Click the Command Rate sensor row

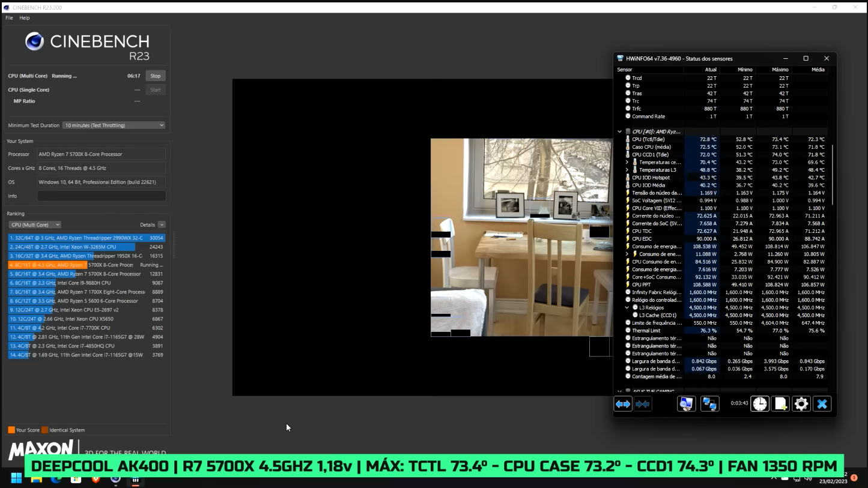pyautogui.click(x=722, y=116)
